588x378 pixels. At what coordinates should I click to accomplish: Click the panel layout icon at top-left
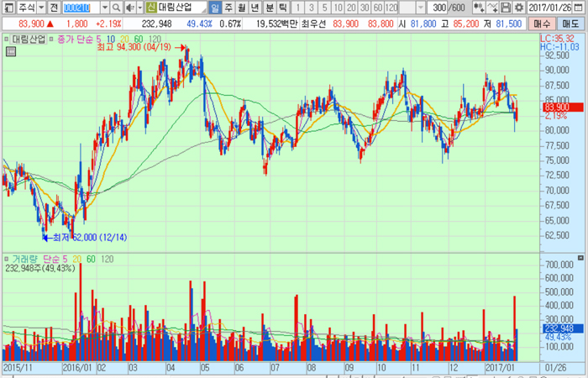pyautogui.click(x=8, y=8)
